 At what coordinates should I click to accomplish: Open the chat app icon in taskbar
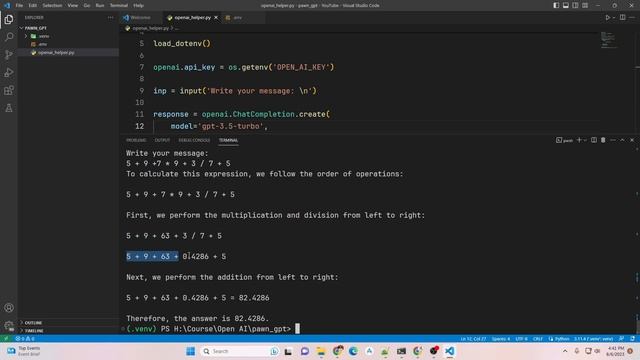coord(304,351)
